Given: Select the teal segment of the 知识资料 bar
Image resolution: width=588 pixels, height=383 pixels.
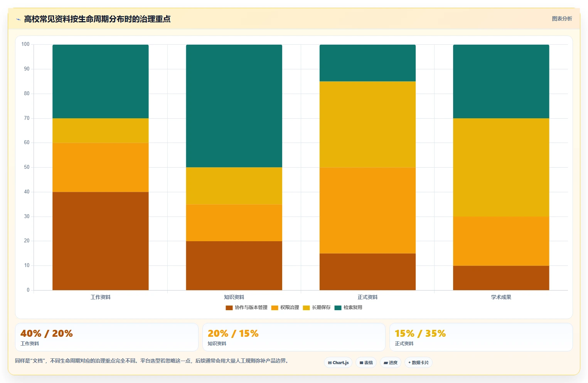Looking at the screenshot, I should (234, 106).
